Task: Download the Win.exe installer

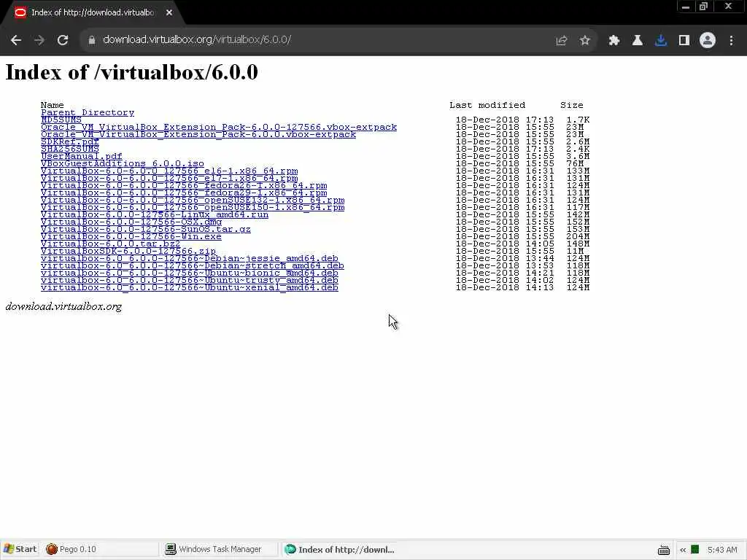Action: click(131, 237)
